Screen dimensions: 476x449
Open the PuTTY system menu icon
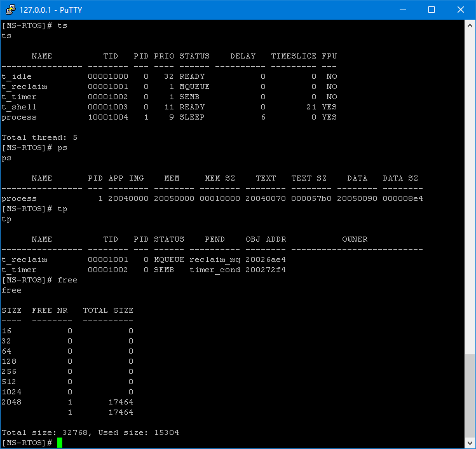coord(11,10)
